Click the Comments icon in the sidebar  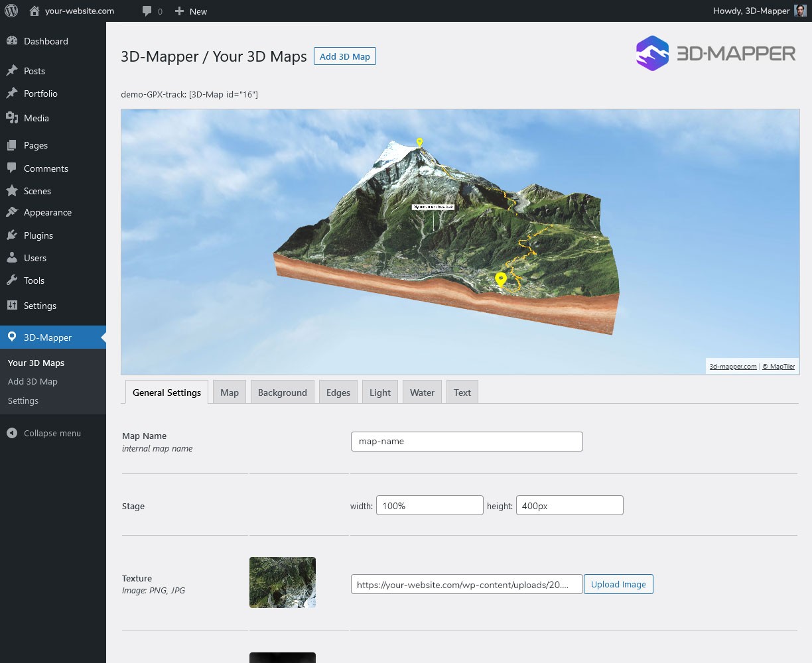click(x=12, y=168)
